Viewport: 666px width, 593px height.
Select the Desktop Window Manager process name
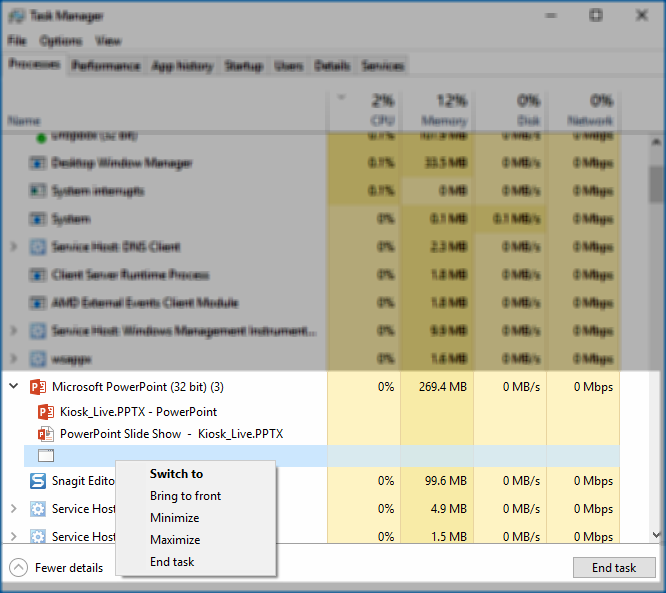click(121, 163)
